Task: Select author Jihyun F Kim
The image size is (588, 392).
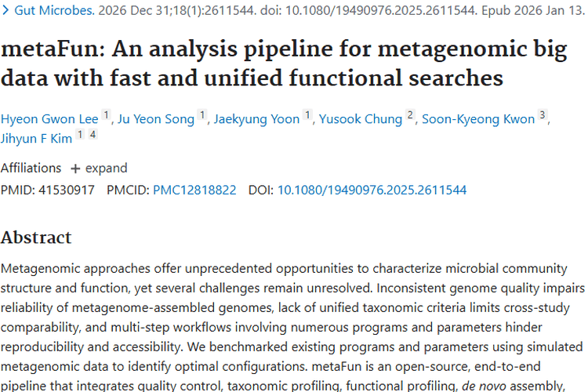Action: (36, 139)
